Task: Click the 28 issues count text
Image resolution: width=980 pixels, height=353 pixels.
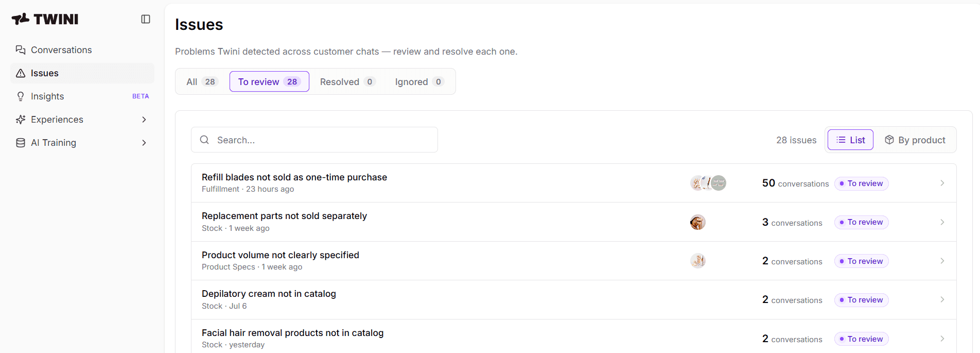Action: point(796,140)
